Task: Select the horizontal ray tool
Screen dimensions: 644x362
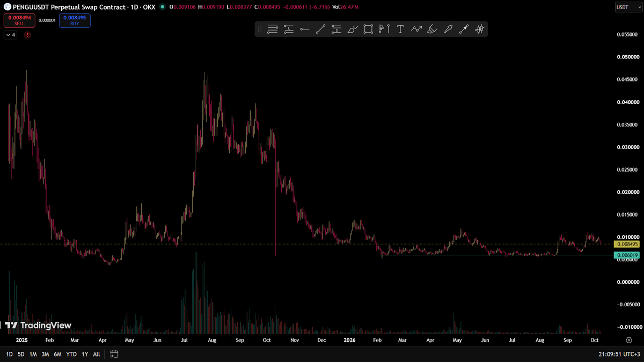Action: (x=305, y=29)
